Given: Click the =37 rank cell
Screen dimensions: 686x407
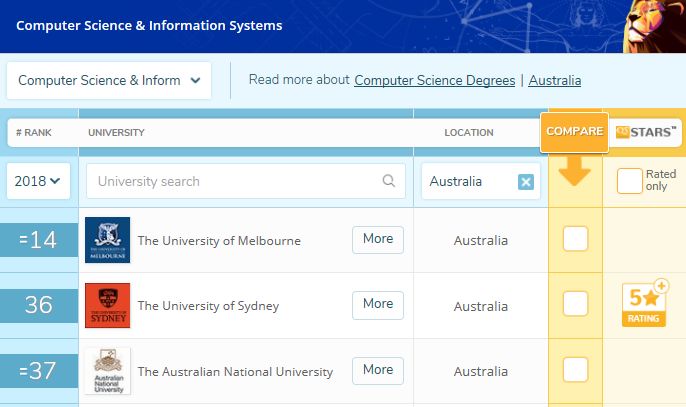Looking at the screenshot, I should [x=38, y=371].
